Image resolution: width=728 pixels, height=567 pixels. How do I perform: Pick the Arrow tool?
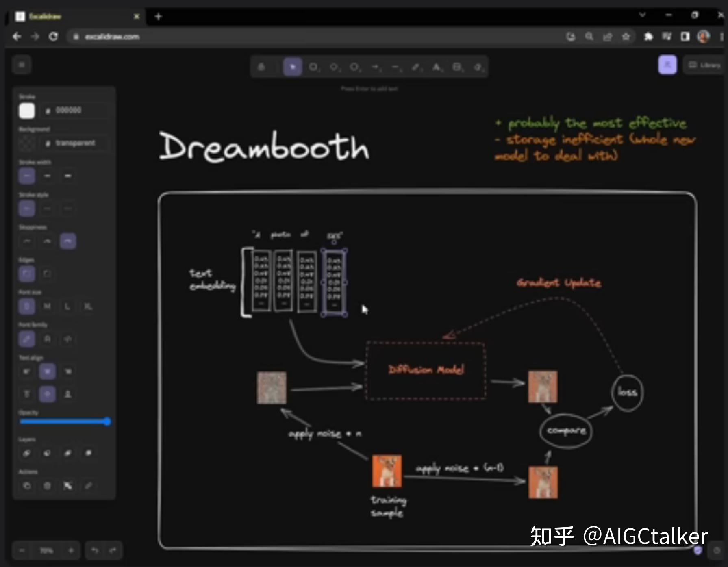point(375,67)
